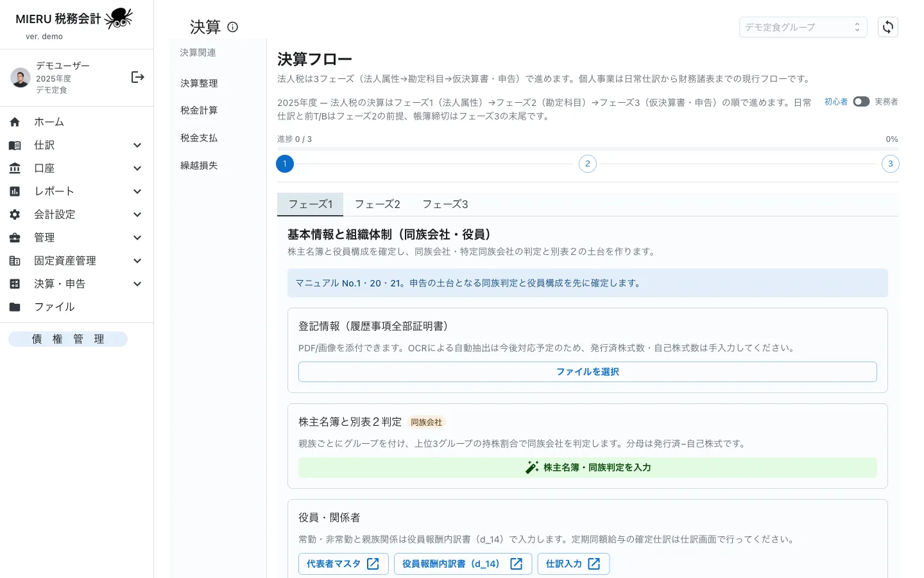Open the デモ定食グループ dropdown

[x=803, y=27]
